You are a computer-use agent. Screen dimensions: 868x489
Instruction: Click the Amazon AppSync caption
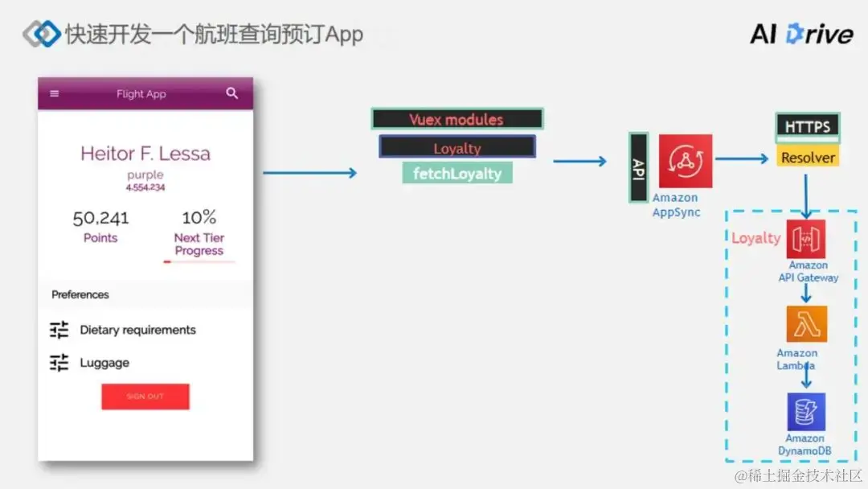point(676,205)
